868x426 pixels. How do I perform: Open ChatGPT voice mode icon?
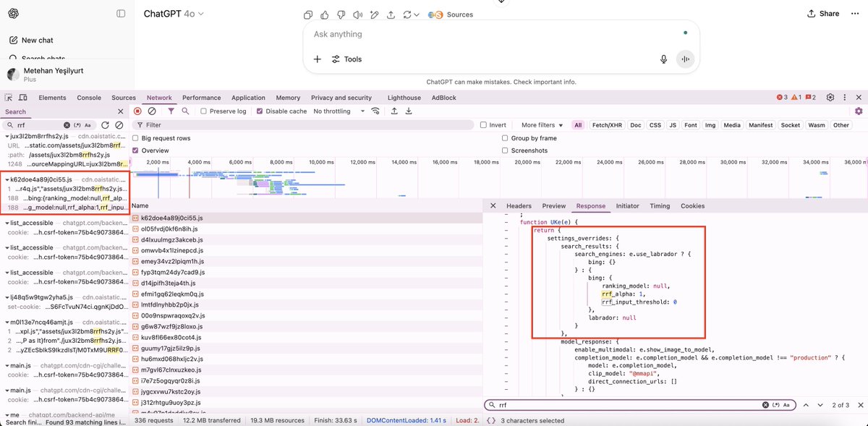(685, 59)
